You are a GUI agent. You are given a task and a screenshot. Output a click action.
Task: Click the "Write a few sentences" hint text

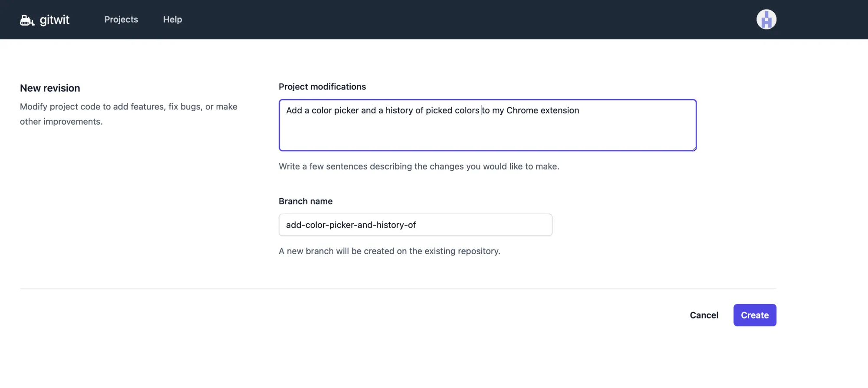[x=418, y=166]
